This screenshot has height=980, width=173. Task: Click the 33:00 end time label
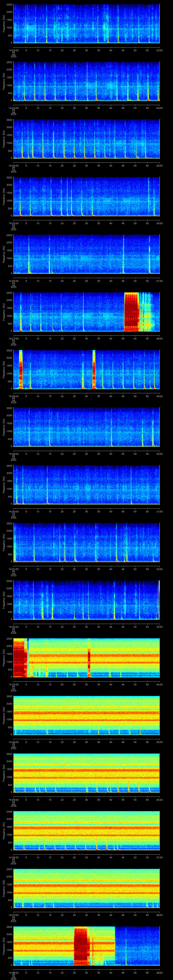click(160, 627)
